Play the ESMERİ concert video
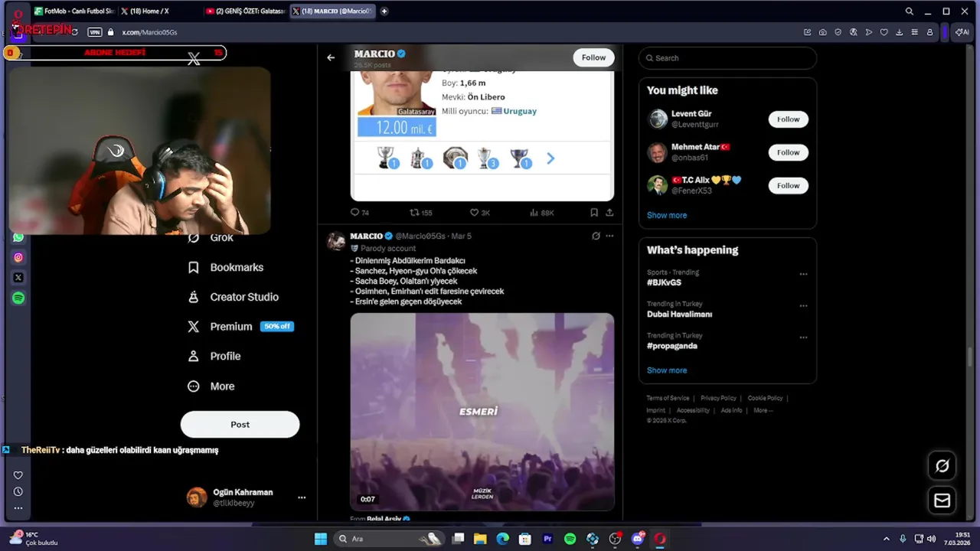This screenshot has width=980, height=551. coord(482,412)
